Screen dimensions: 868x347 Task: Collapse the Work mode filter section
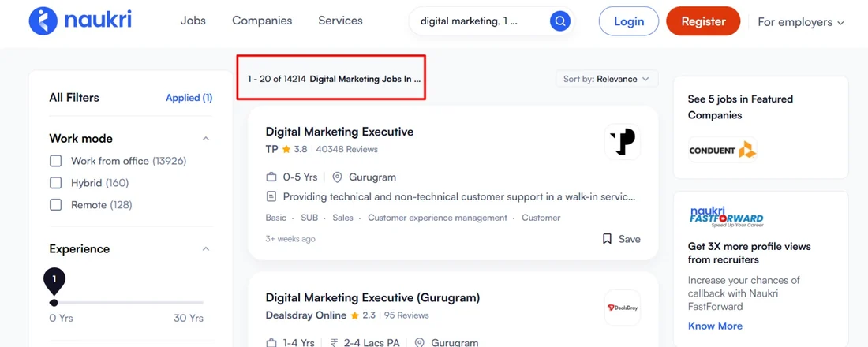pyautogui.click(x=206, y=138)
